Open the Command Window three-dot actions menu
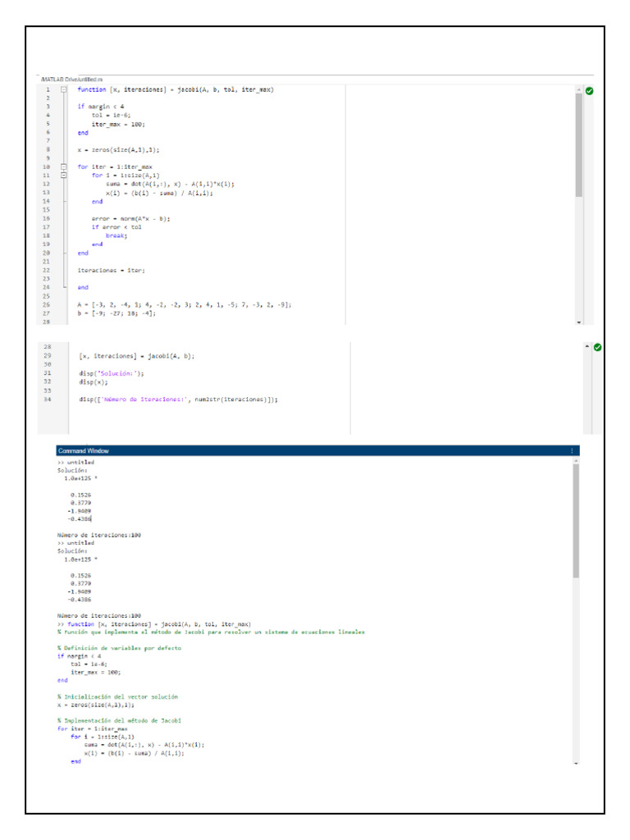The image size is (630, 840). coord(572,450)
